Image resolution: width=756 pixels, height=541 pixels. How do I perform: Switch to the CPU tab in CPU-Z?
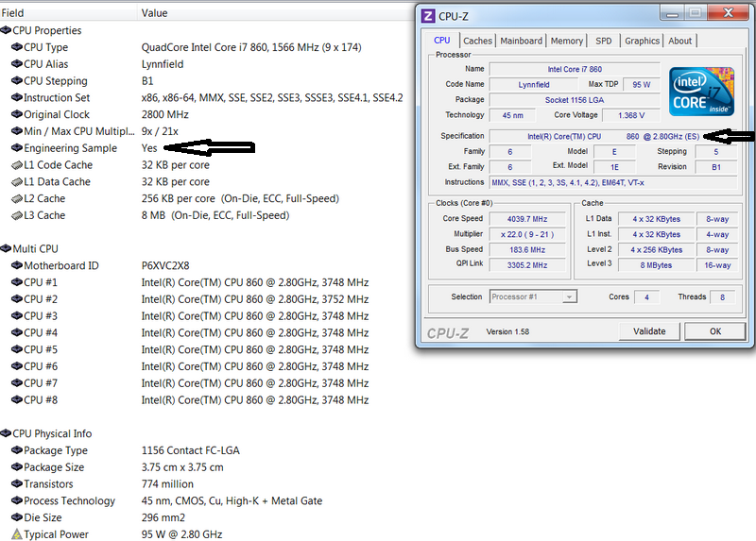coord(441,41)
